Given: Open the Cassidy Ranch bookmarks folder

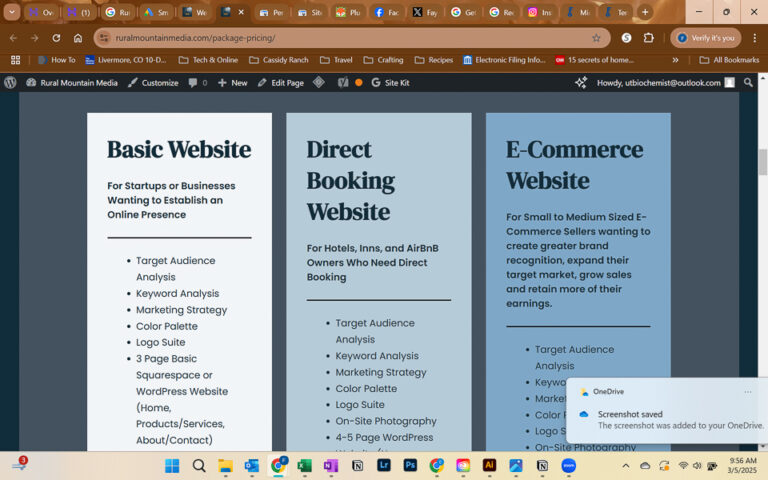Looking at the screenshot, I should pos(279,60).
